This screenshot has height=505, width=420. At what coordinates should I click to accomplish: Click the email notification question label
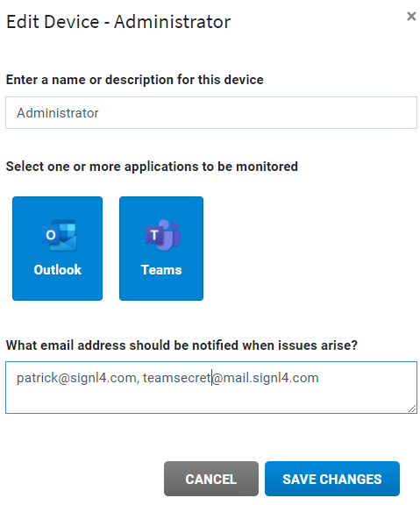pyautogui.click(x=182, y=345)
